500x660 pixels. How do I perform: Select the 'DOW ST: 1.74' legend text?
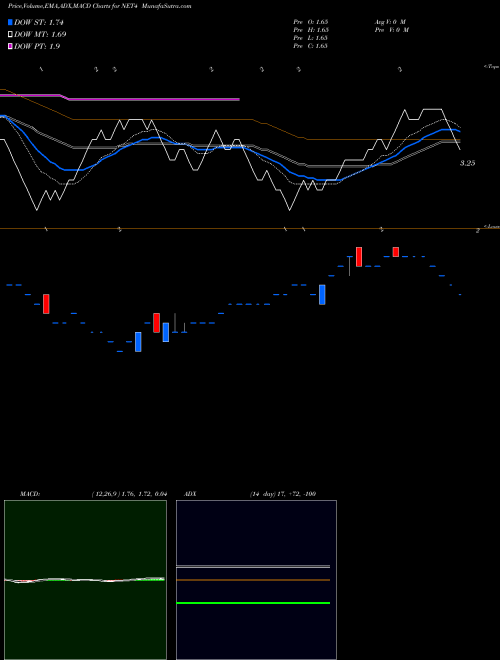39,22
